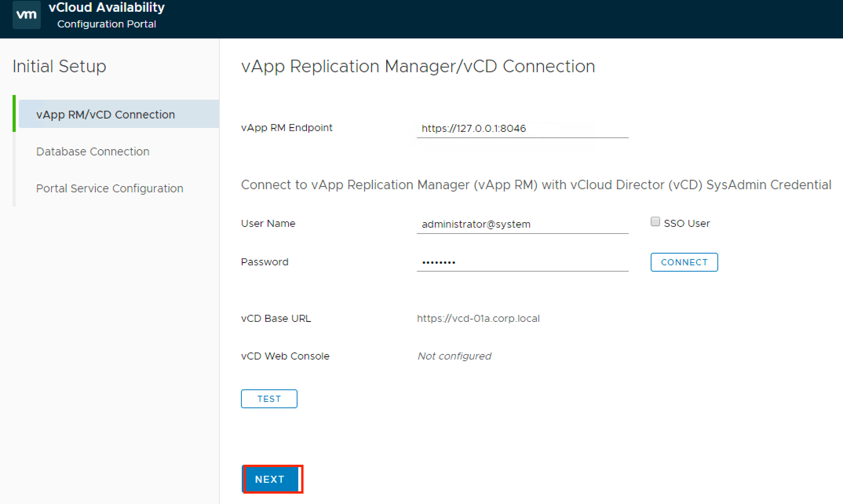Click the Not configured web console text
The image size is (843, 504).
454,356
